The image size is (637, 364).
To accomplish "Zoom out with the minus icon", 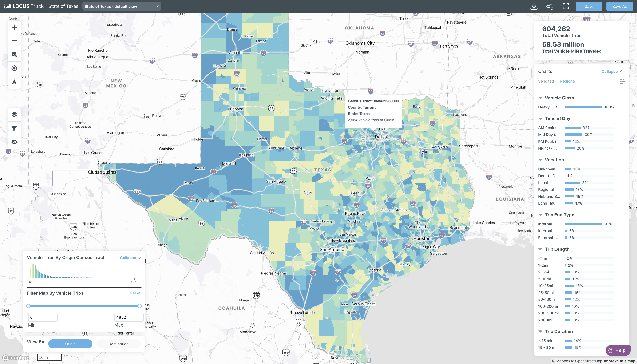I will tap(14, 41).
